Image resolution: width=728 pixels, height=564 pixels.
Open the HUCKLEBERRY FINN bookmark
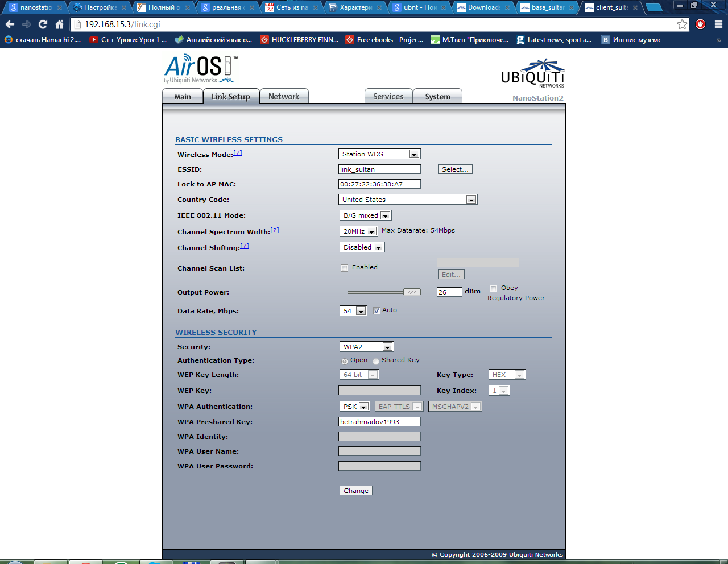coord(299,40)
